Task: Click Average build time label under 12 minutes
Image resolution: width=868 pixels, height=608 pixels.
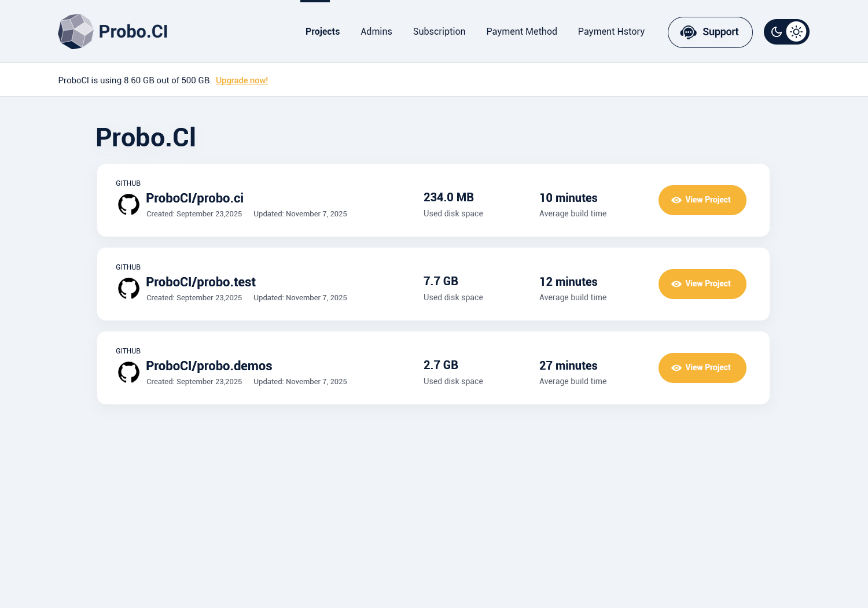Action: (x=573, y=297)
